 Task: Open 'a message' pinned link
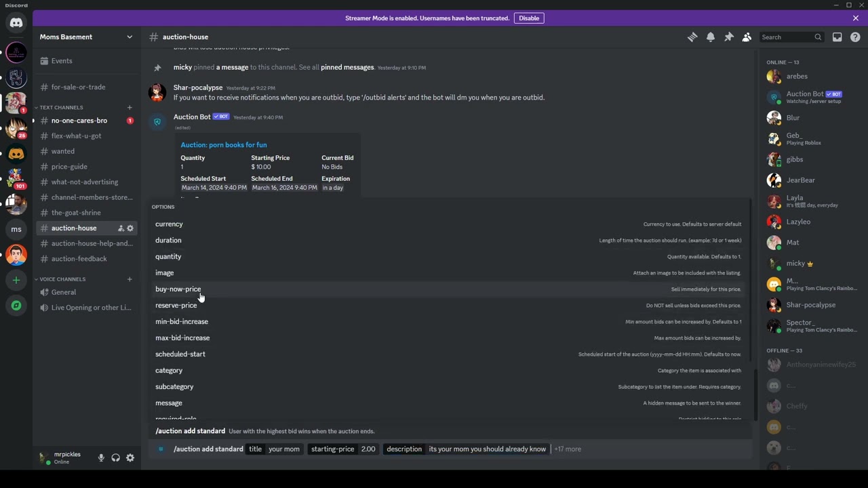coord(232,67)
